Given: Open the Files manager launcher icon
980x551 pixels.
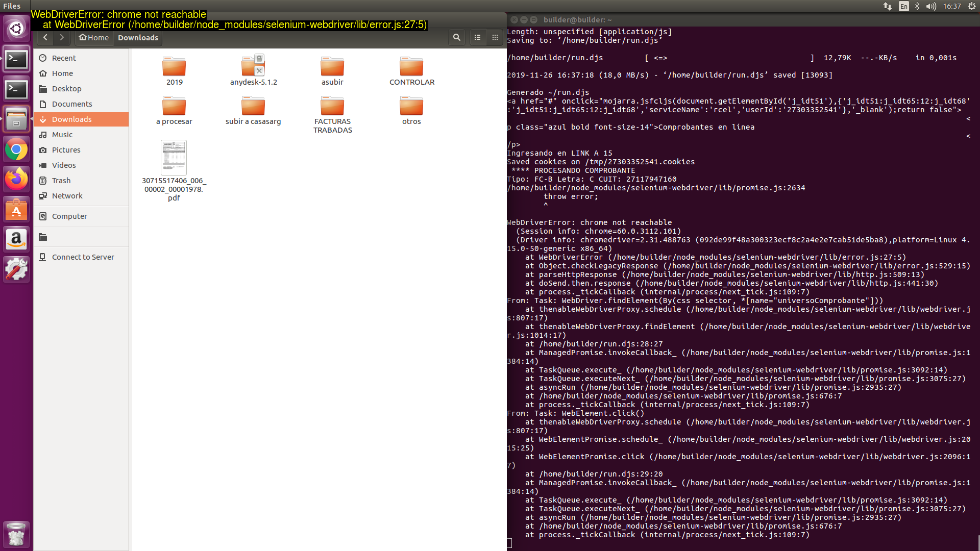Looking at the screenshot, I should click(x=16, y=119).
